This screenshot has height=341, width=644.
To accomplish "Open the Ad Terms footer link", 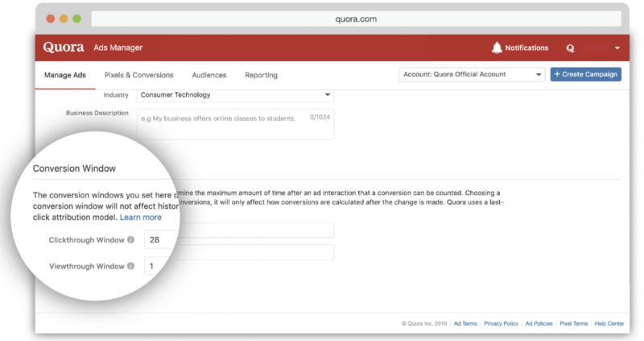I will 465,323.
